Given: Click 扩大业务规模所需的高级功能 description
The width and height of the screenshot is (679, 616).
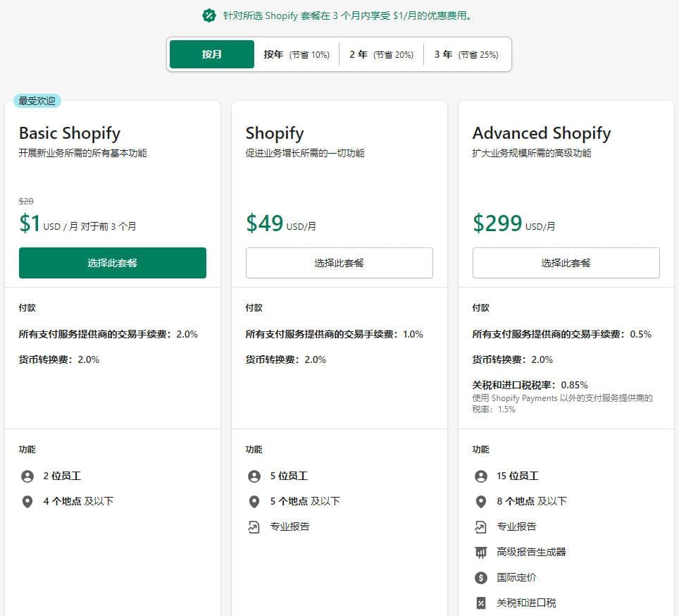Looking at the screenshot, I should 532,154.
